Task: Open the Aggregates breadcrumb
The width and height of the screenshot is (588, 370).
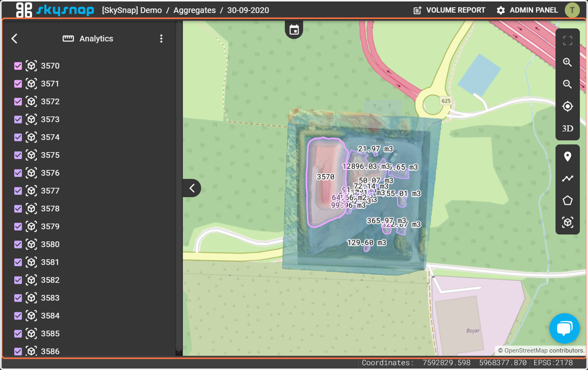Action: pyautogui.click(x=195, y=10)
